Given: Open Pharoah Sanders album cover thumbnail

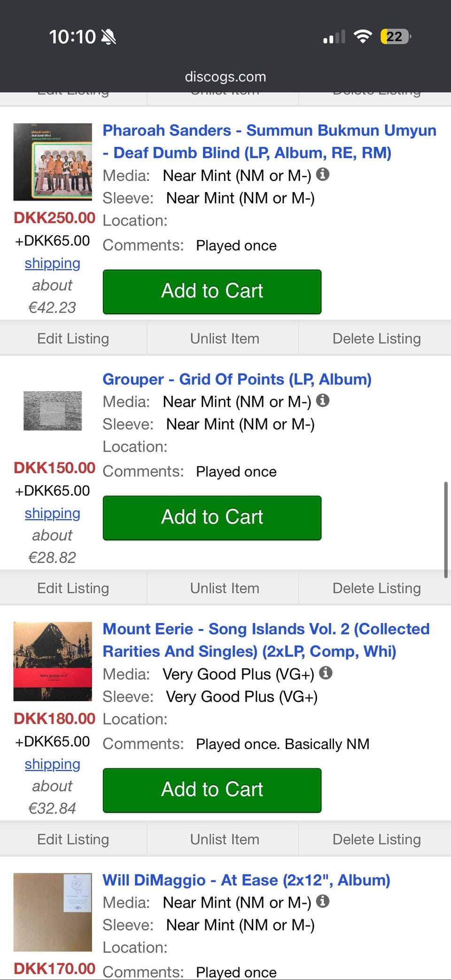Looking at the screenshot, I should point(53,162).
